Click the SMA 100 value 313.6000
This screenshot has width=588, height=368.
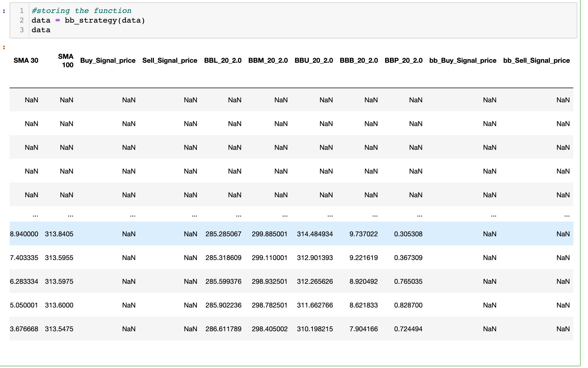(59, 305)
